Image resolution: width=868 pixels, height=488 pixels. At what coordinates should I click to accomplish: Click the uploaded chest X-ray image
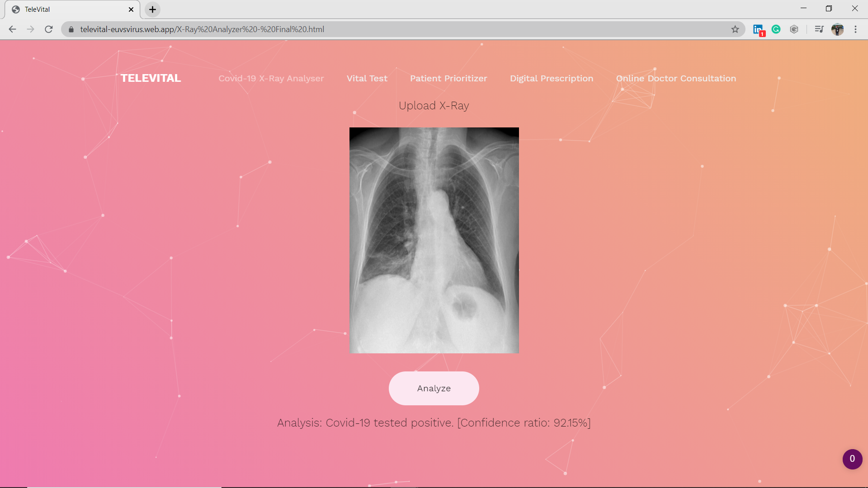(434, 240)
